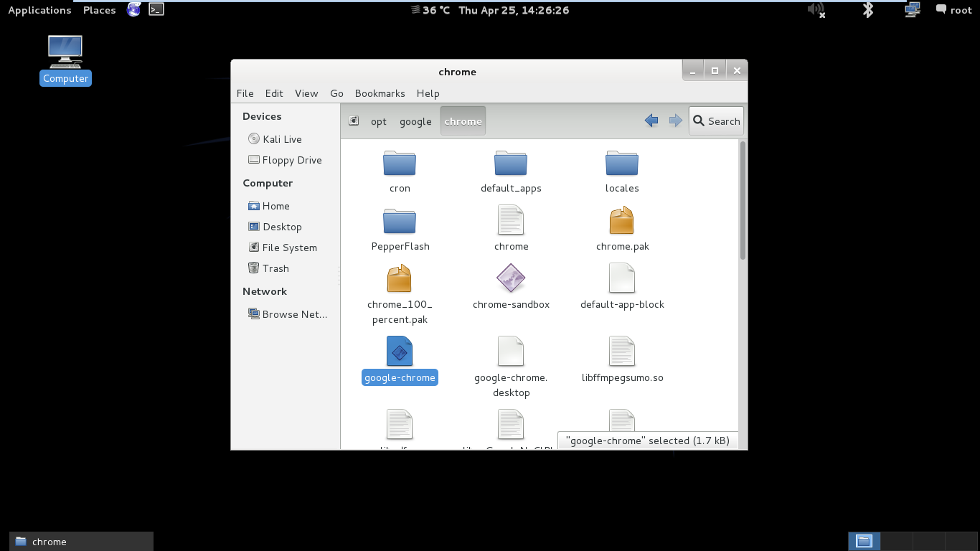Click the root filesystem path icon
The width and height of the screenshot is (980, 551).
point(354,121)
